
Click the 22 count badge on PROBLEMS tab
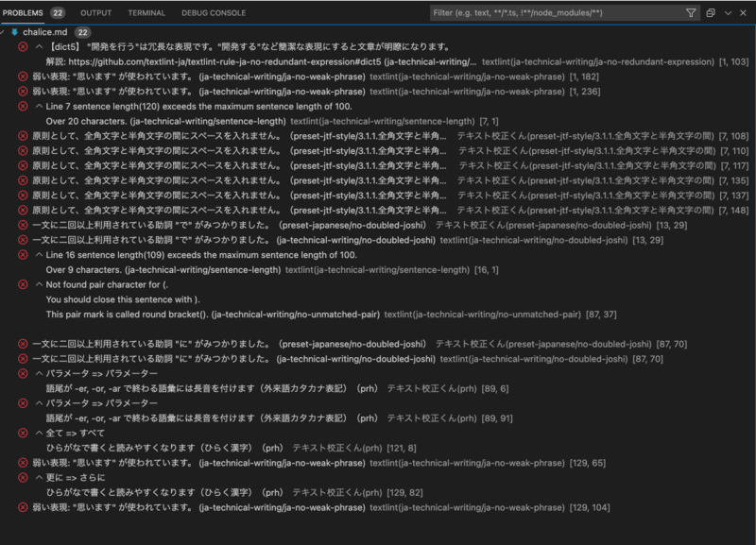point(58,13)
